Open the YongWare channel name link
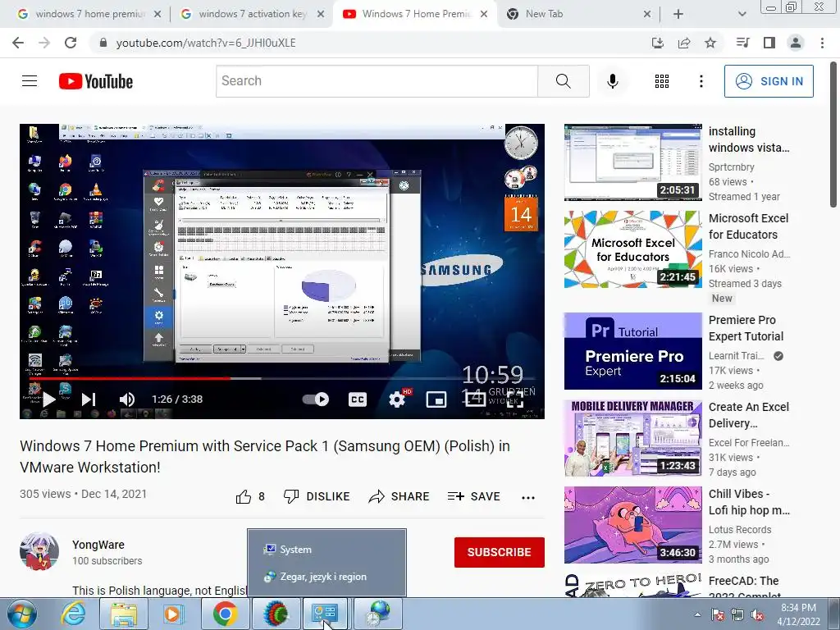The width and height of the screenshot is (840, 630). click(98, 545)
